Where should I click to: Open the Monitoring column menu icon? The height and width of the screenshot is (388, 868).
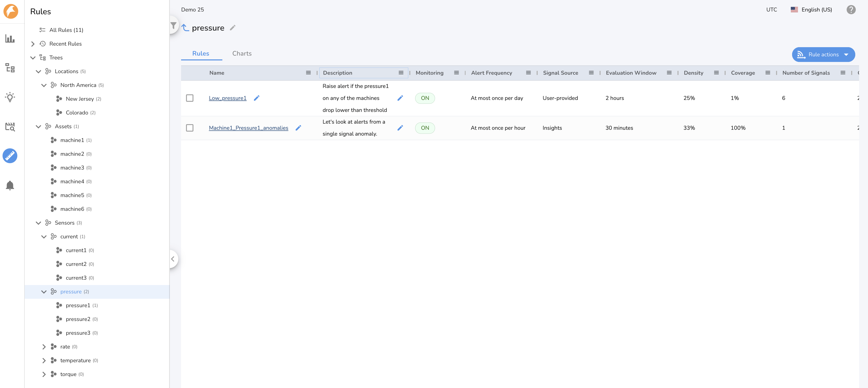[457, 73]
